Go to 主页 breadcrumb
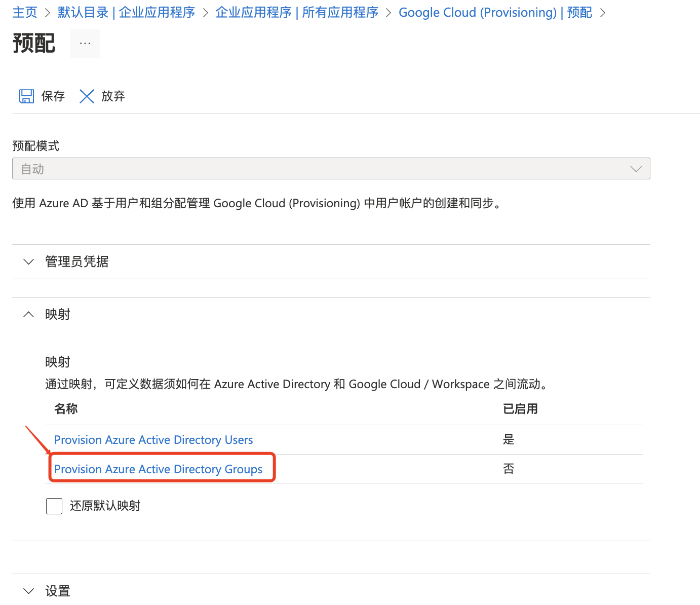The height and width of the screenshot is (605, 700). (25, 13)
